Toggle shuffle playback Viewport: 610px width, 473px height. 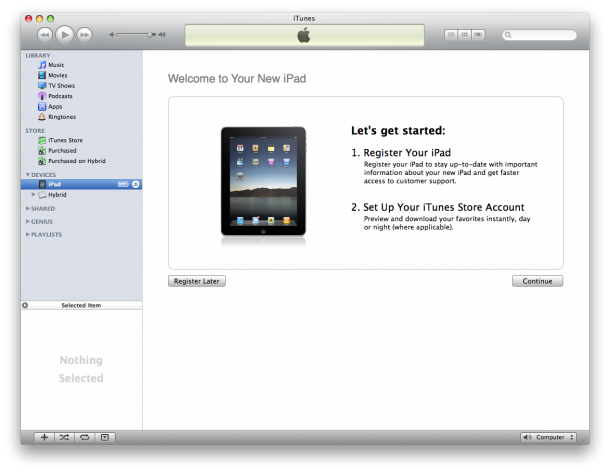coord(65,437)
